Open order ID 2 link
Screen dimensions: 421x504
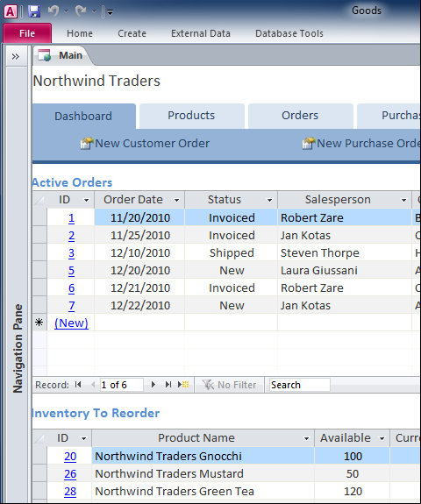[71, 236]
